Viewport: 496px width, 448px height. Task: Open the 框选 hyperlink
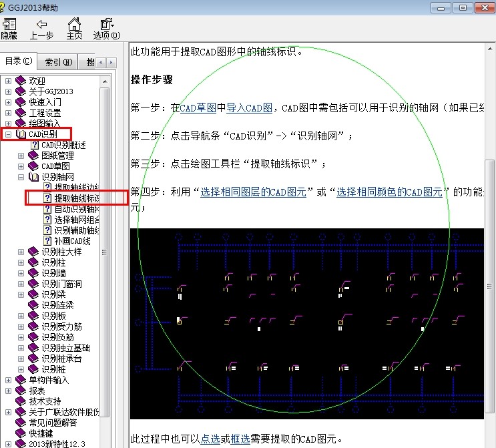[x=240, y=439]
